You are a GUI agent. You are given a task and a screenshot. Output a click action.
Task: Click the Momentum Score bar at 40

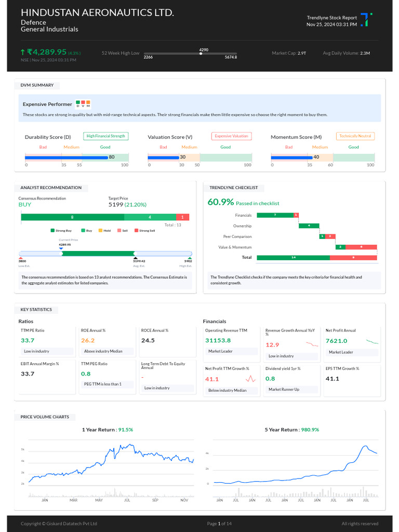click(292, 157)
